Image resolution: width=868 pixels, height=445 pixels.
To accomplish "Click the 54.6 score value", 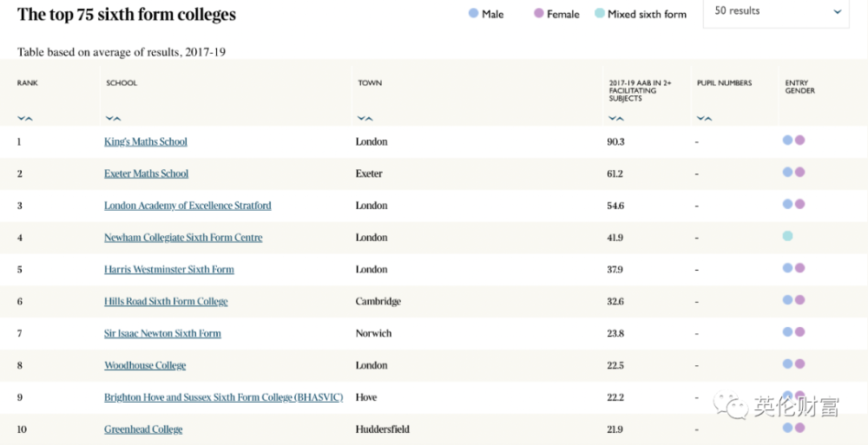I will [x=616, y=206].
